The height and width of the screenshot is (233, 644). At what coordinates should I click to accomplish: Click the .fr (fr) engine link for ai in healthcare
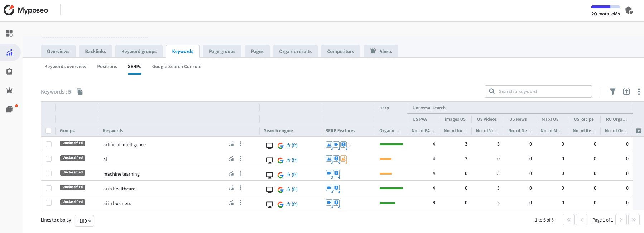click(x=292, y=189)
